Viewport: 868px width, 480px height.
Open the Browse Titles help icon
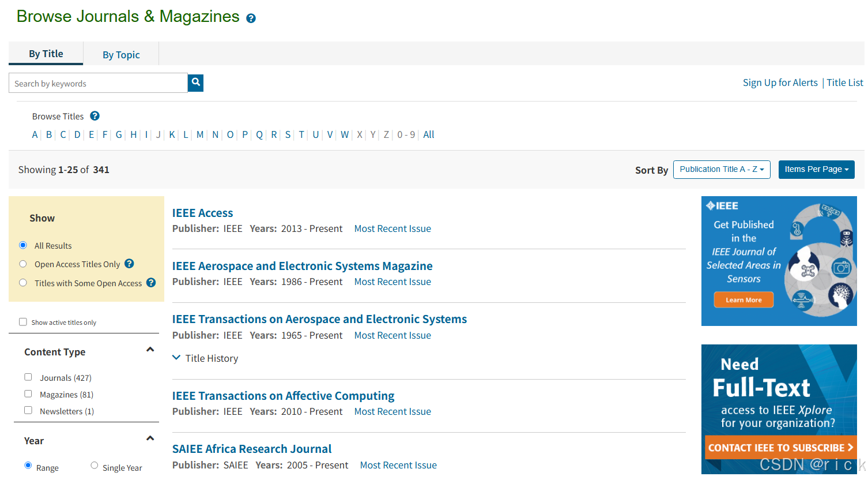(95, 116)
